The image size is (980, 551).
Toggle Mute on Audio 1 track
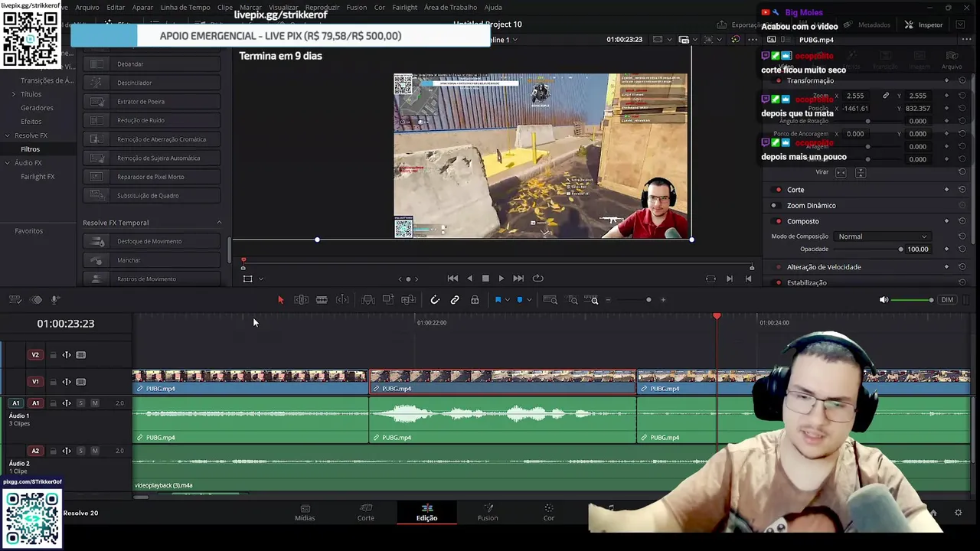[95, 403]
